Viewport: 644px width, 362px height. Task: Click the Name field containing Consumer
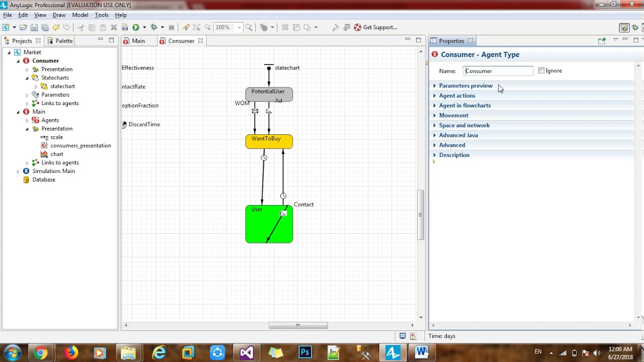click(498, 71)
